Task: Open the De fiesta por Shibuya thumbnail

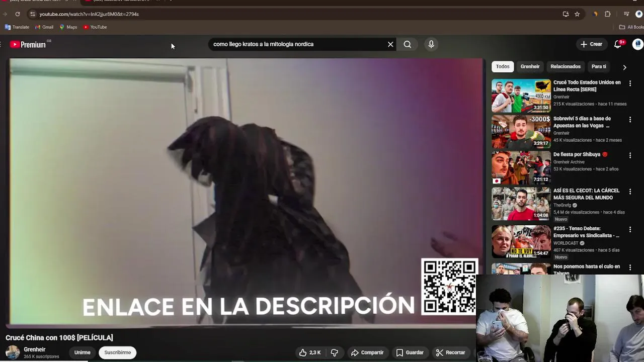Action: [x=521, y=168]
